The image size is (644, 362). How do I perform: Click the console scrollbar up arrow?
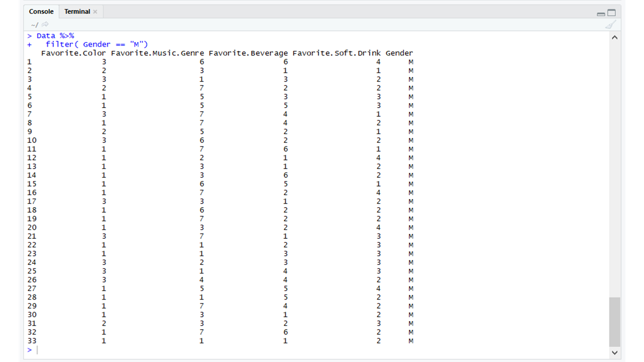coord(614,38)
